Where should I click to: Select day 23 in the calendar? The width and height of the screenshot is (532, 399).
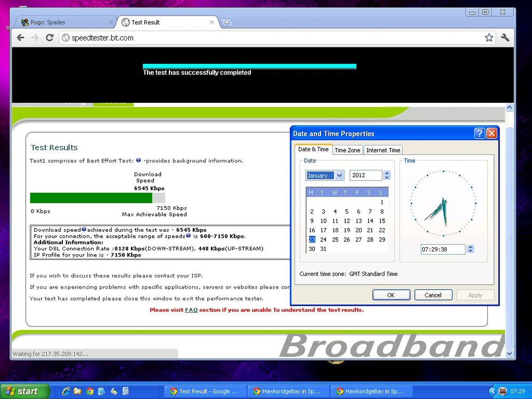tap(312, 240)
